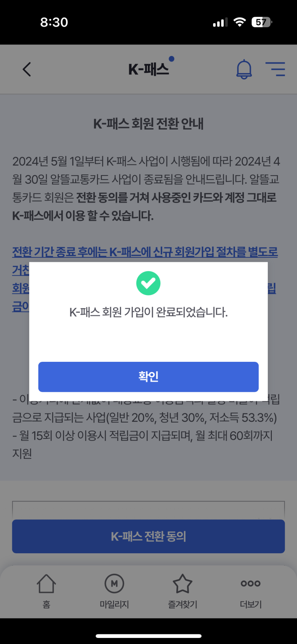297x644 pixels.
Task: Tap the back arrow in header
Action: [27, 70]
